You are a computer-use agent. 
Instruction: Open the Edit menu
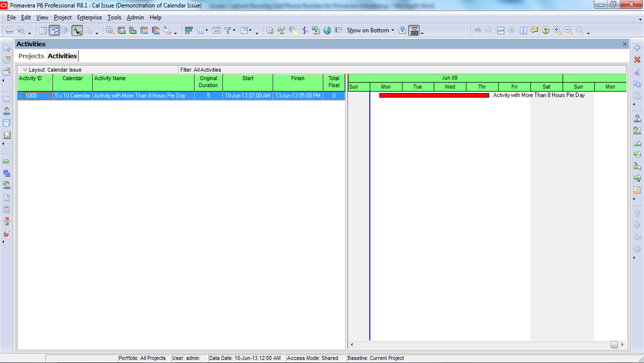coord(26,18)
